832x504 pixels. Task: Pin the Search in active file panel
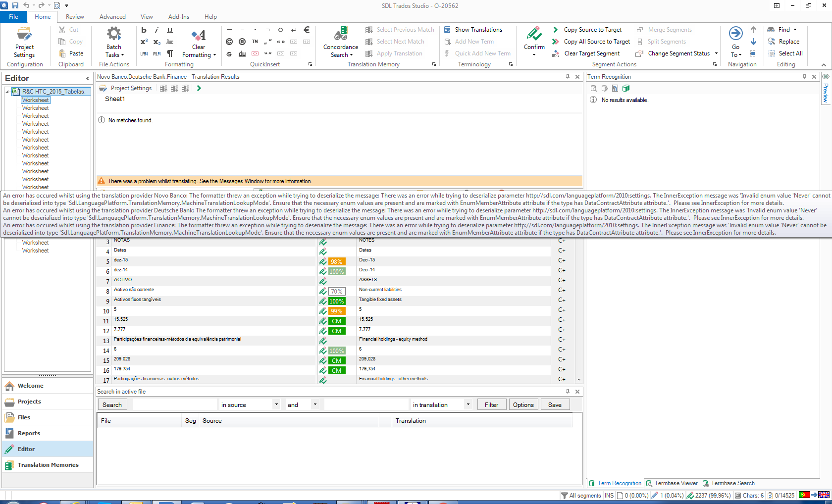568,392
